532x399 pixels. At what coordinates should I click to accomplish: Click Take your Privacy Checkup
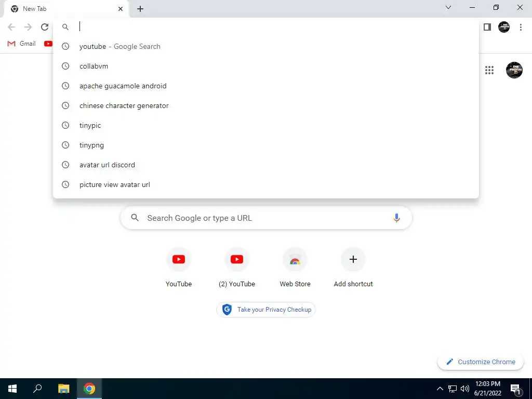(266, 310)
